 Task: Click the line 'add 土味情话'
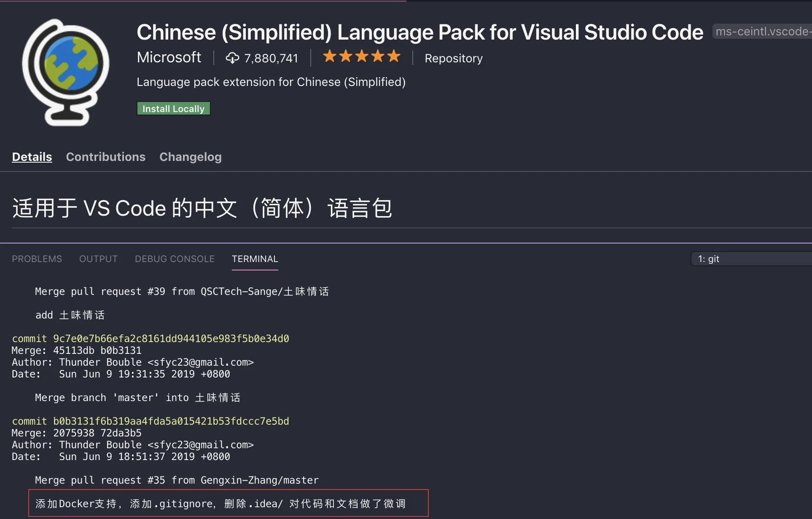[70, 315]
